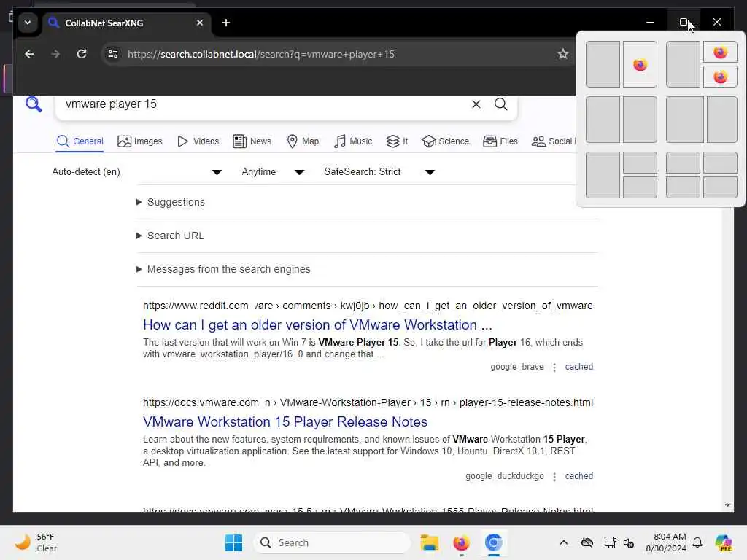Screen dimensions: 747x560
Task: Expand the Suggestions section
Action: tap(171, 202)
